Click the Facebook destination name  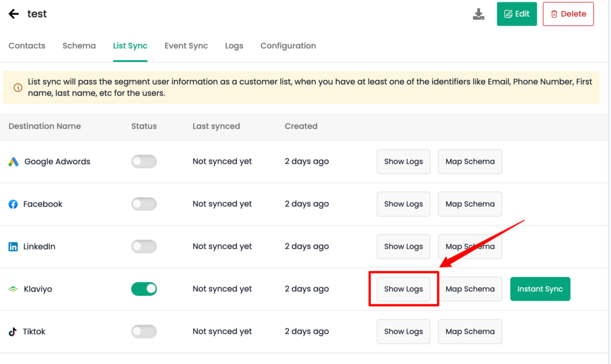[x=43, y=204]
